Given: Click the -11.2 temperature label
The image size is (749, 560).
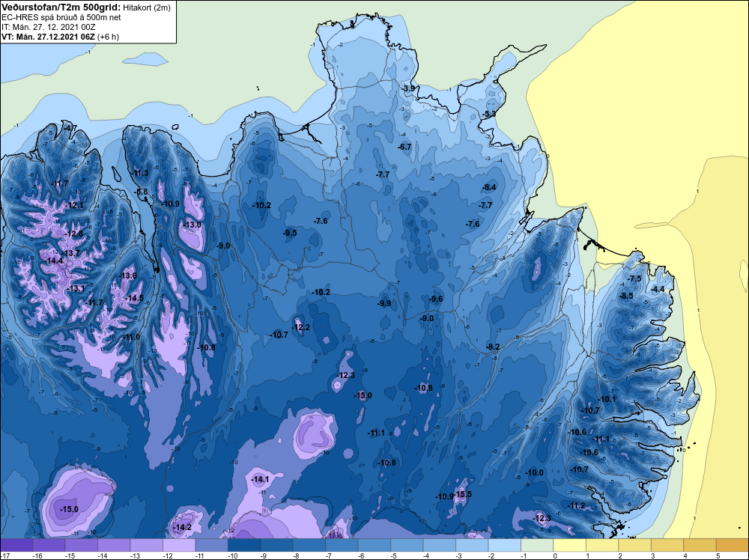Looking at the screenshot, I should (x=577, y=505).
